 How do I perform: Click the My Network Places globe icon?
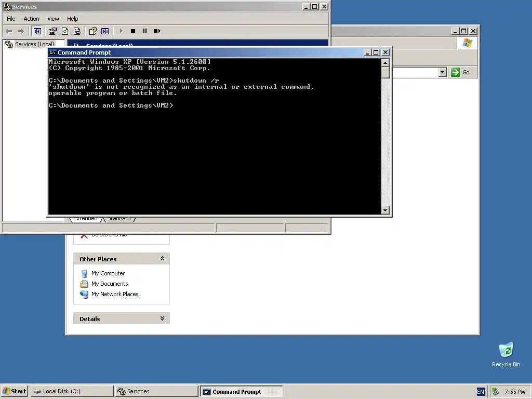(84, 294)
